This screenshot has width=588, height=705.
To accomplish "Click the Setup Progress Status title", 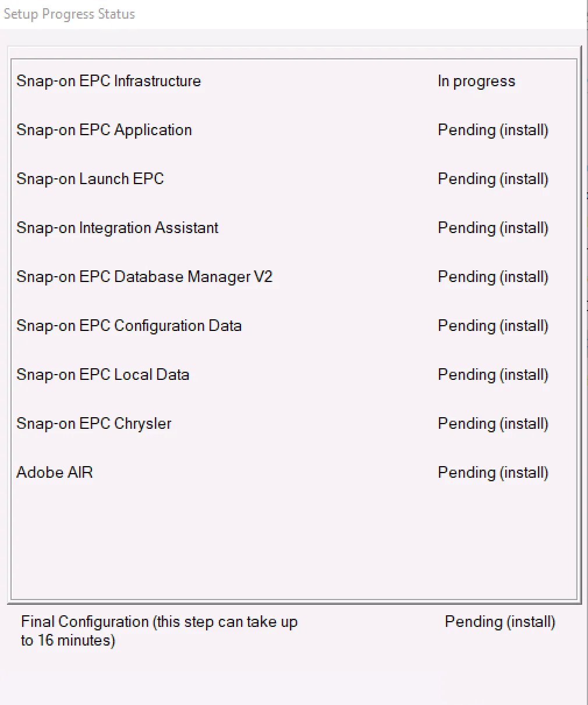I will (69, 14).
